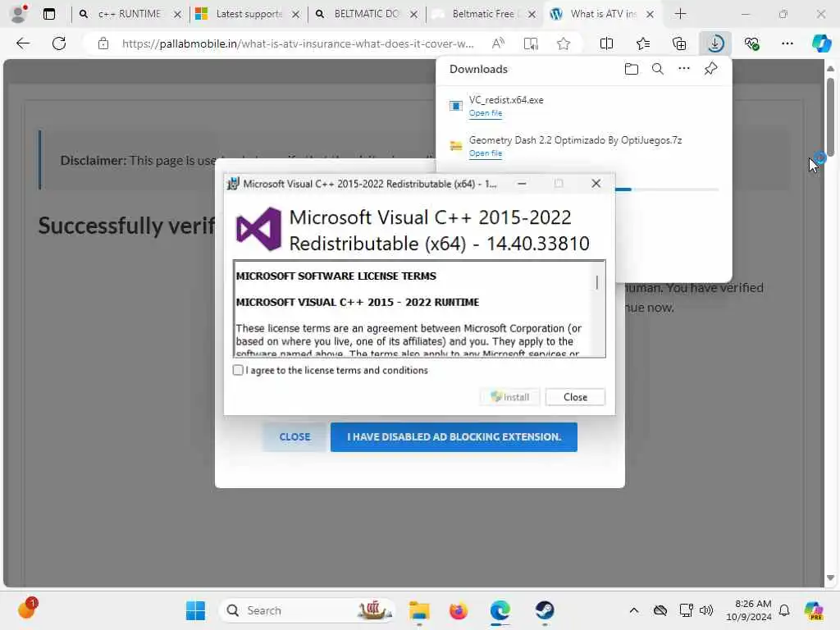Open file link under Geometry Dash download
Viewport: 840px width, 630px height.
click(x=486, y=153)
